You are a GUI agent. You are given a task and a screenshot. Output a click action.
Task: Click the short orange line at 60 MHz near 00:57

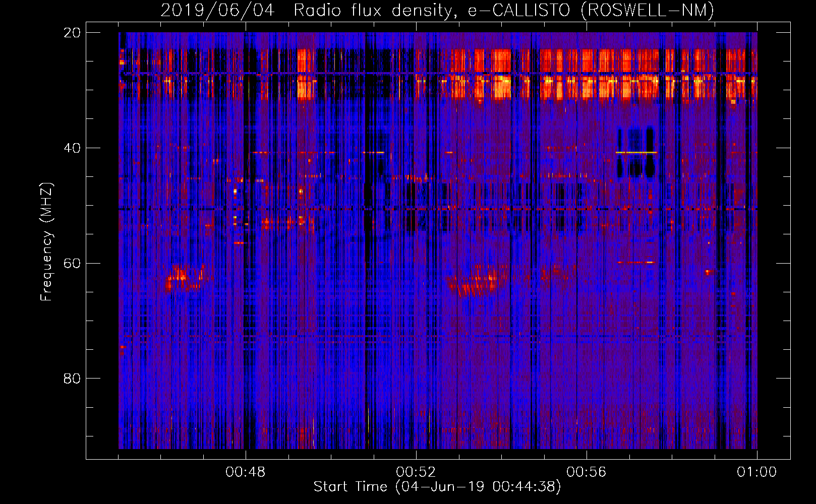(635, 263)
